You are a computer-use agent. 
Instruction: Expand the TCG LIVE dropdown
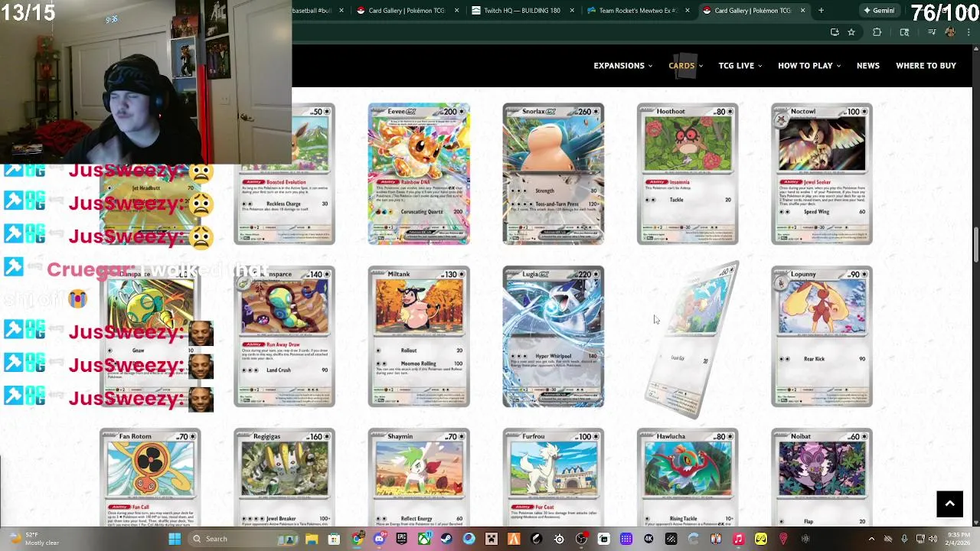pyautogui.click(x=740, y=66)
